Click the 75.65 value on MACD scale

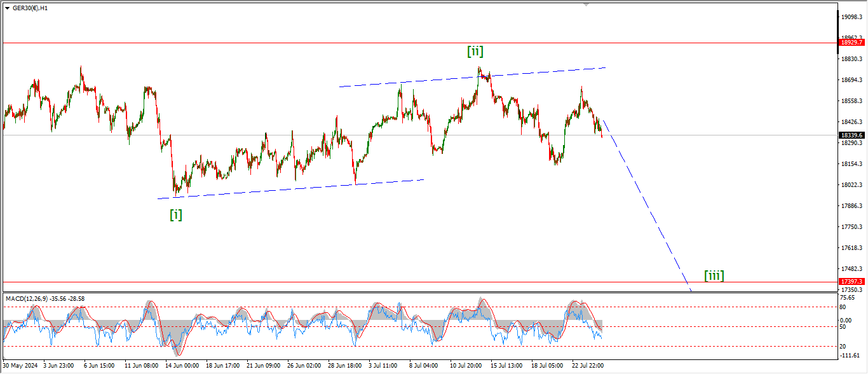pyautogui.click(x=848, y=297)
